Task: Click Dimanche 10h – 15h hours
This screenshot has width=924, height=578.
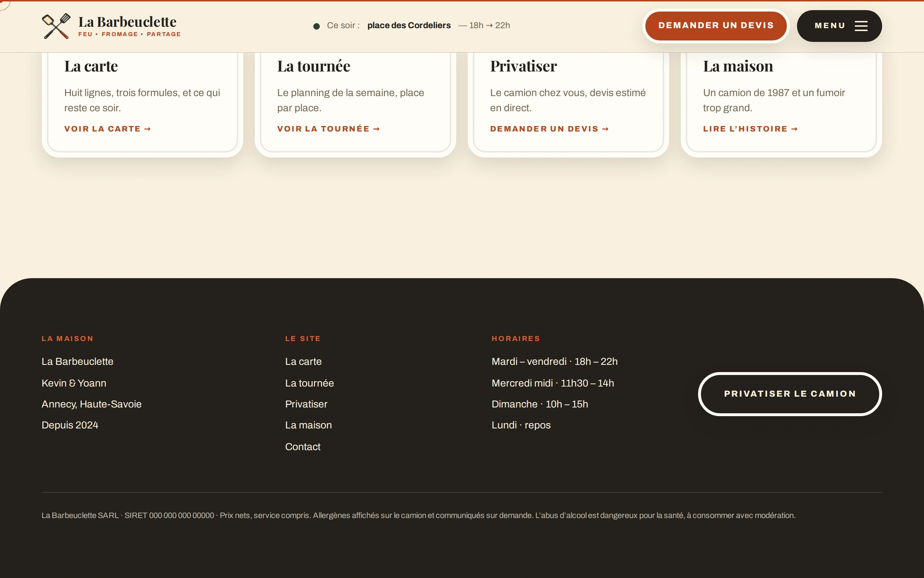Action: pos(540,404)
